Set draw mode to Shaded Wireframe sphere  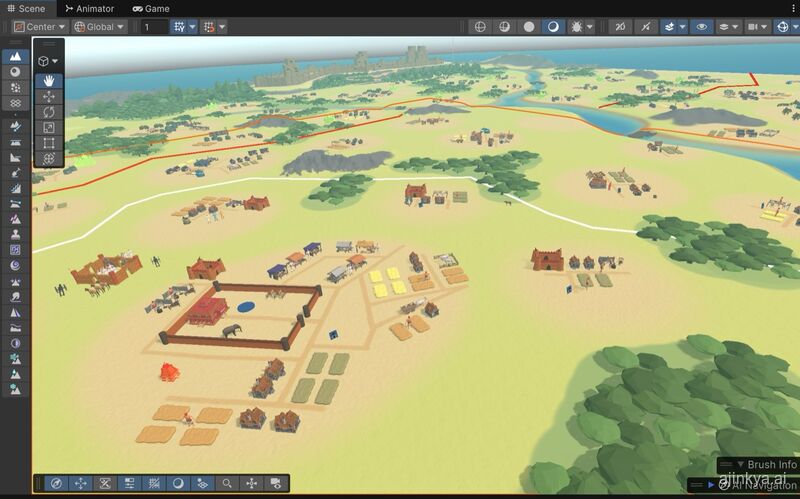point(504,27)
